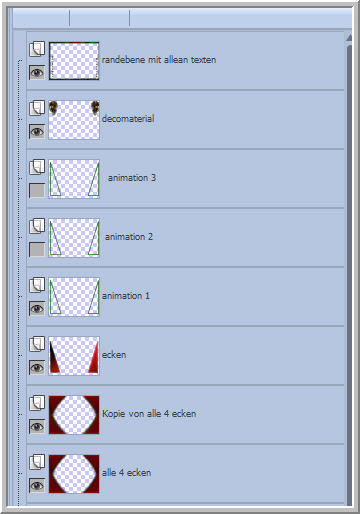Hide the animation 1 layer

coord(37,309)
